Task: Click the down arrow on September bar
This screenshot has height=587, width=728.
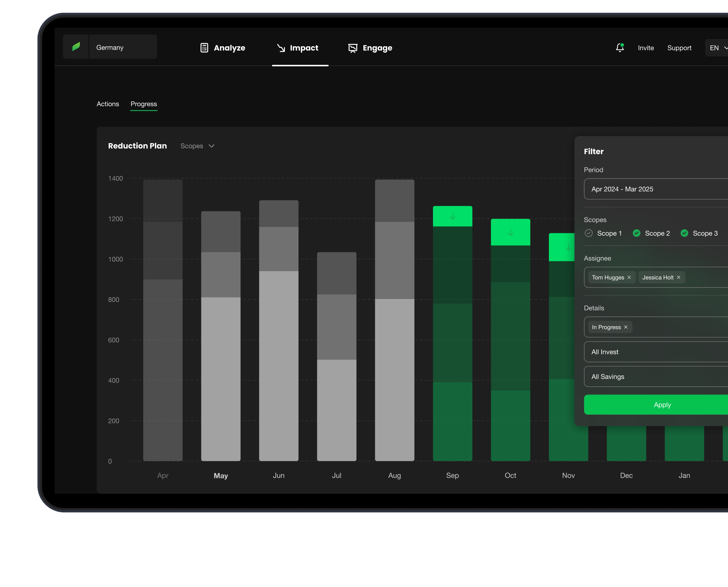Action: (452, 216)
